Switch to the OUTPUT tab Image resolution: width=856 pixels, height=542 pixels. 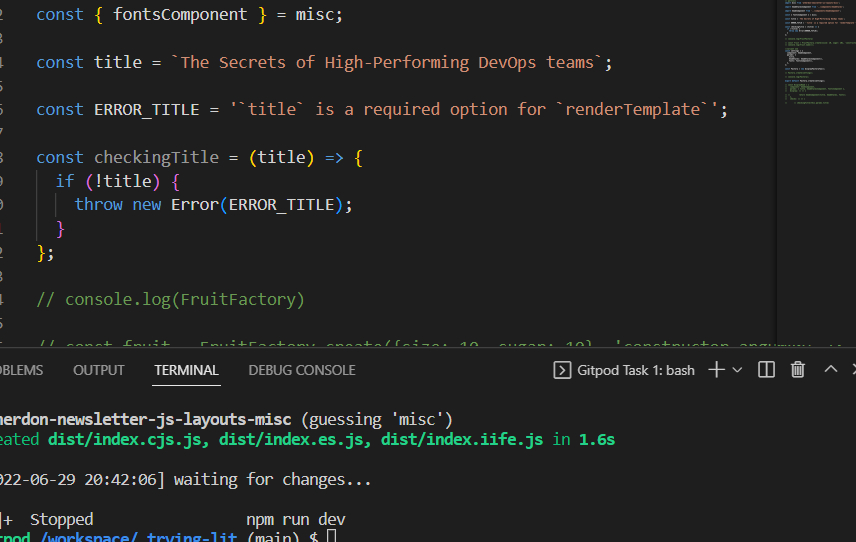[99, 370]
